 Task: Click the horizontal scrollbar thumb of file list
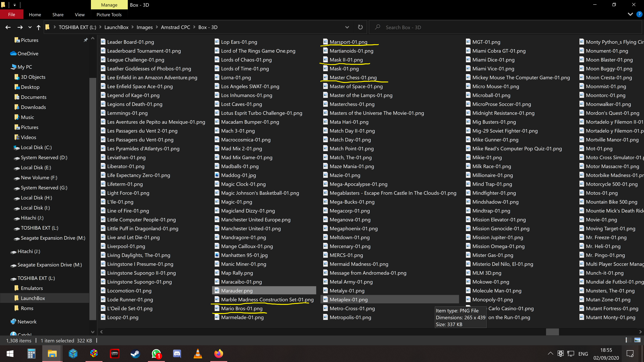pos(552,332)
